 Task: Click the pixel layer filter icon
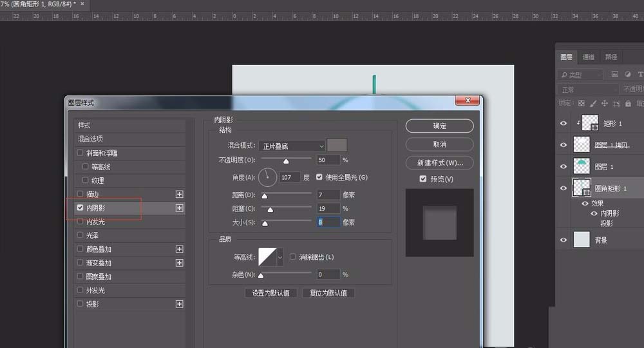(x=615, y=75)
